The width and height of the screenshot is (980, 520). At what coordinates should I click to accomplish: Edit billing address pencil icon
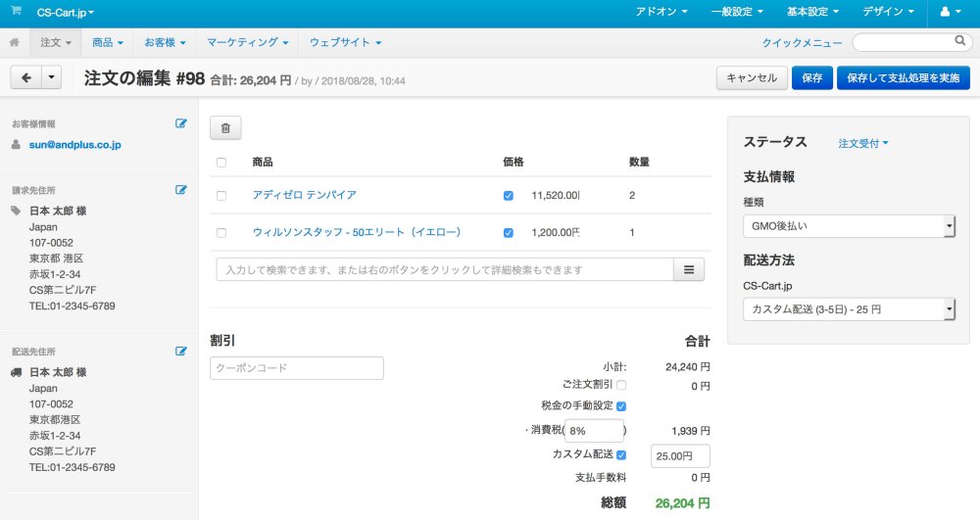coord(180,190)
